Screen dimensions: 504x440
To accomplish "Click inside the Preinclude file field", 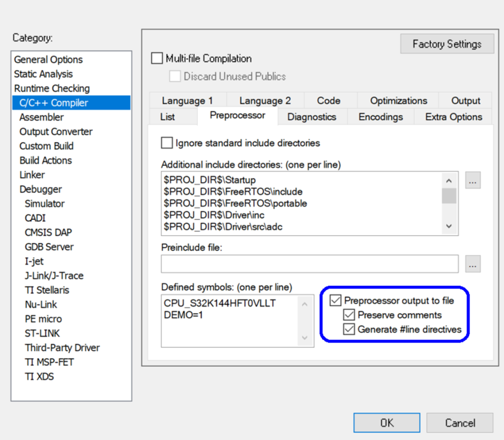I will click(310, 264).
